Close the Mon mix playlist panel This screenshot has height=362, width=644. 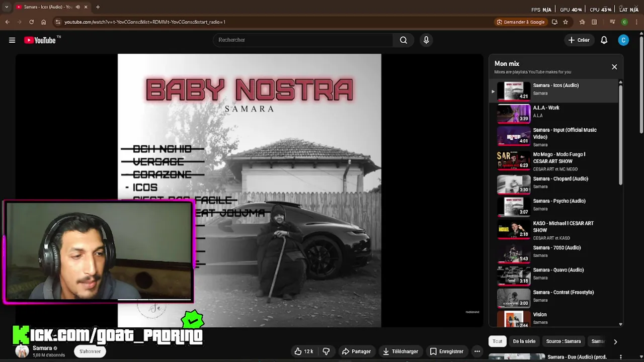click(614, 67)
